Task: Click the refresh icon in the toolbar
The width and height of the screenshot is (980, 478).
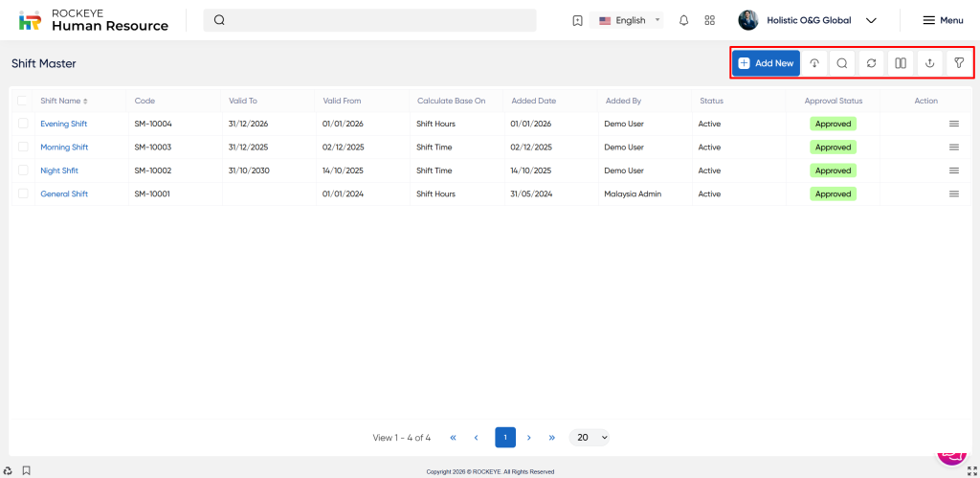Action: click(871, 63)
